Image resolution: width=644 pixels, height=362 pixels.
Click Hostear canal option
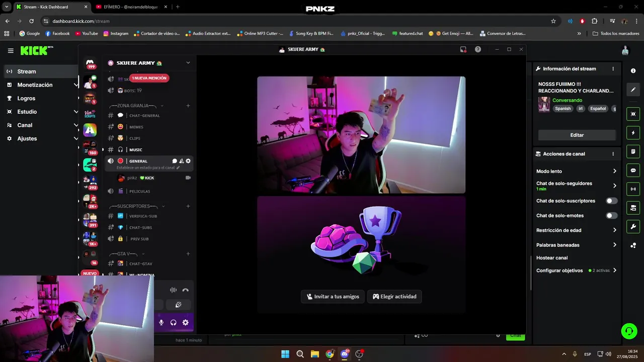pyautogui.click(x=552, y=258)
